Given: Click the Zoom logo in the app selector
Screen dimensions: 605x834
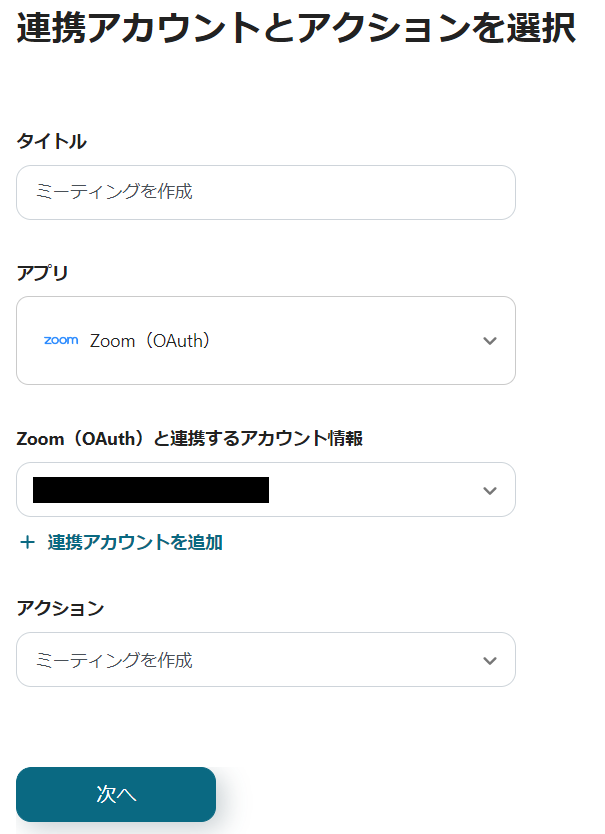Looking at the screenshot, I should coord(60,340).
